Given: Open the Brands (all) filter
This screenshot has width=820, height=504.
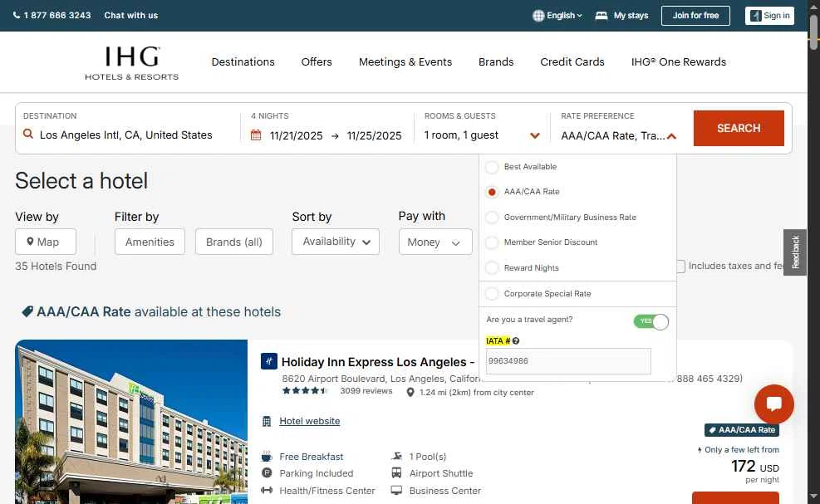Looking at the screenshot, I should pyautogui.click(x=233, y=242).
